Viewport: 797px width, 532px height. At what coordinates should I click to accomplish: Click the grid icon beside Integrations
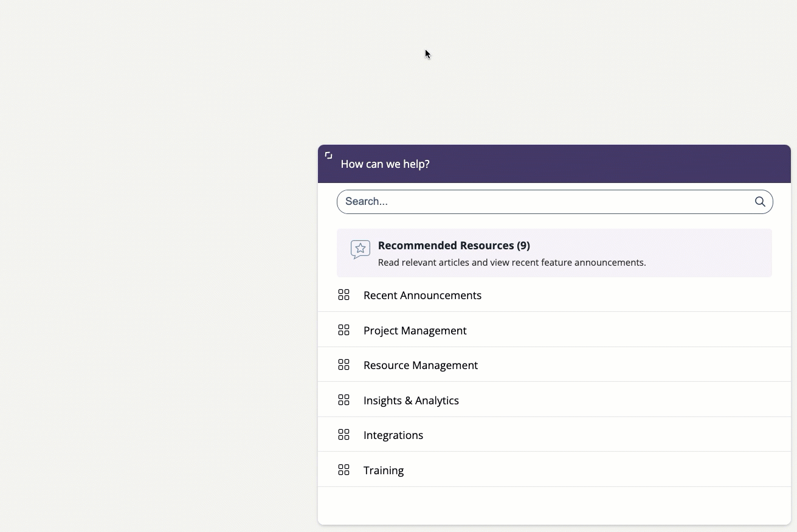[x=343, y=435]
